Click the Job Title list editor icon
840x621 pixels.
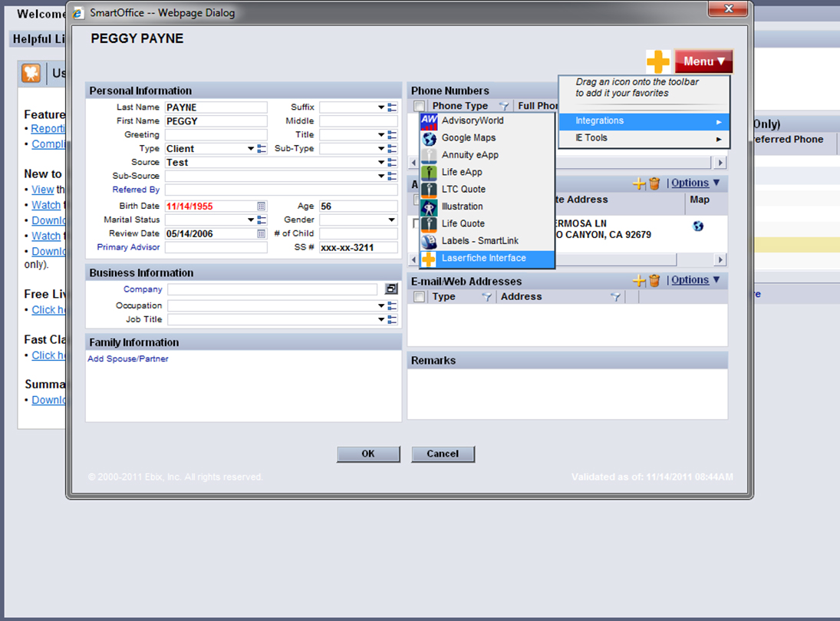pos(392,320)
